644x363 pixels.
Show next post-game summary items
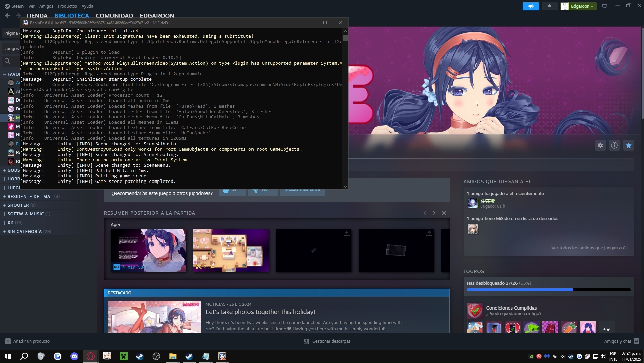tap(434, 213)
